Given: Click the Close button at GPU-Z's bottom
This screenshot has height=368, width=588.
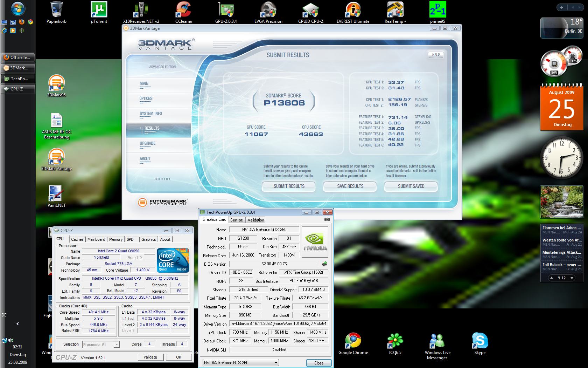Looking at the screenshot, I should point(319,363).
